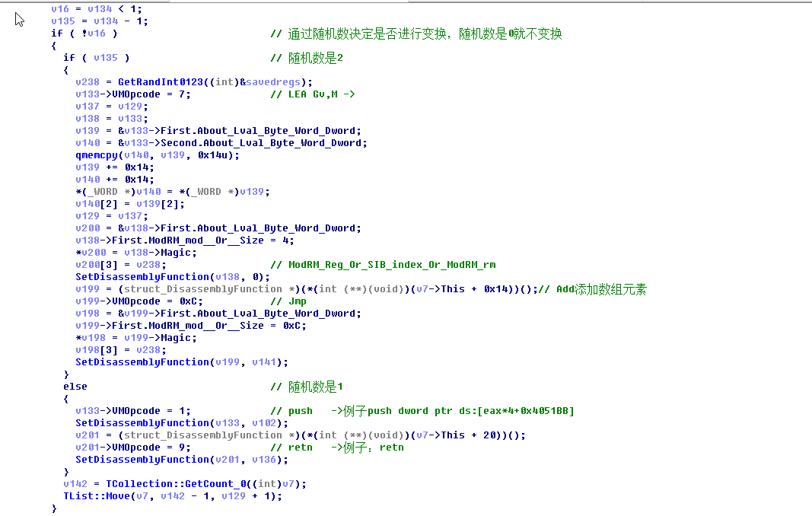This screenshot has width=812, height=516.
Task: Click 'v138->First.ModRM_mod__Or__Size = 4;' line
Action: tap(185, 240)
